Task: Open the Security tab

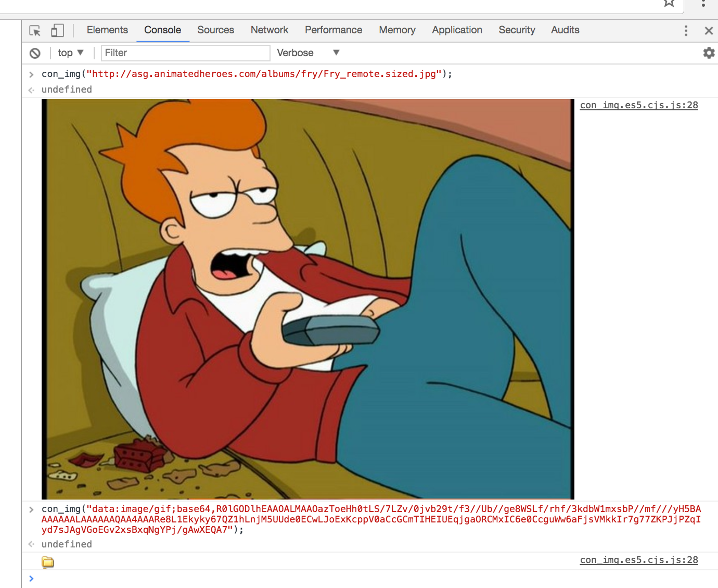Action: [517, 30]
